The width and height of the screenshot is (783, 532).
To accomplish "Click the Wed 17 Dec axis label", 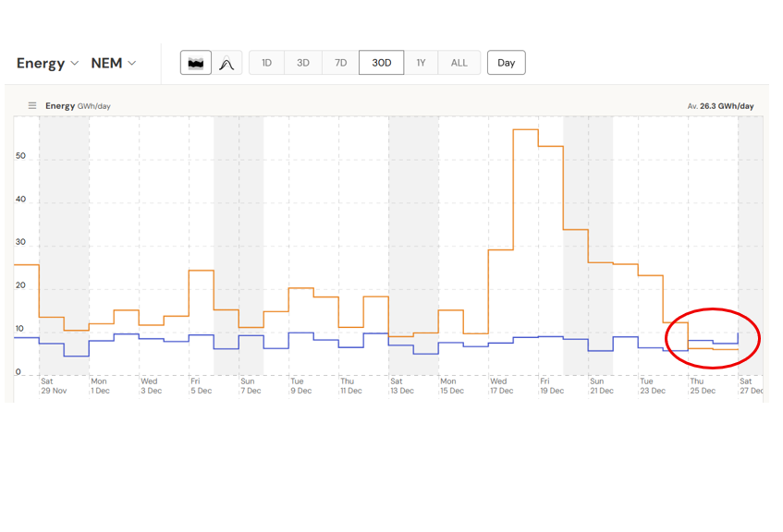I will click(501, 386).
